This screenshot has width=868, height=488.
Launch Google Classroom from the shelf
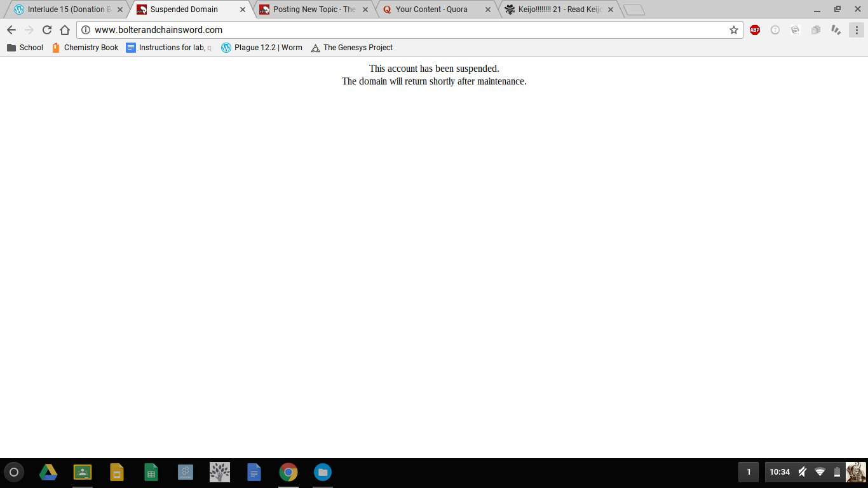tap(83, 472)
